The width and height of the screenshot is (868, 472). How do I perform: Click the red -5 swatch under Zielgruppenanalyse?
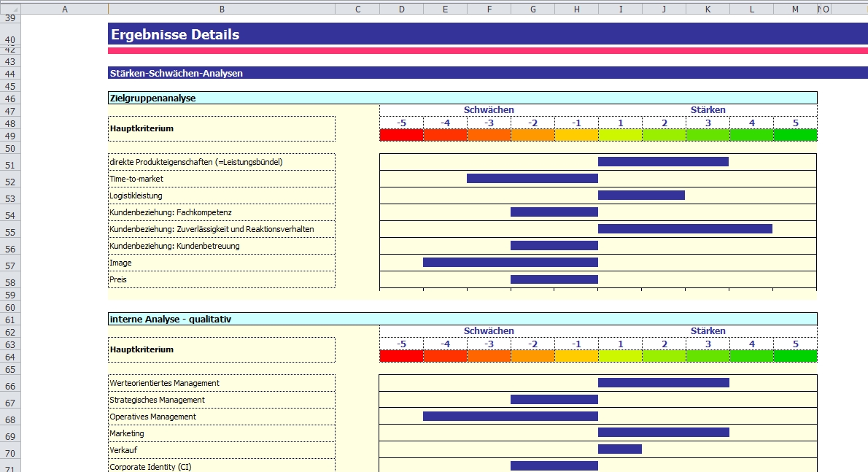click(x=401, y=135)
